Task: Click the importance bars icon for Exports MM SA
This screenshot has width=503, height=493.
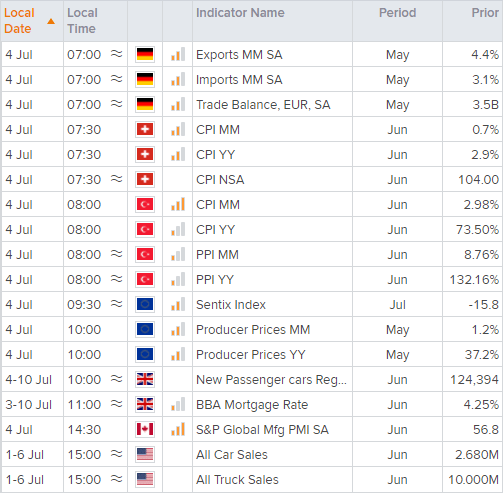Action: [178, 54]
